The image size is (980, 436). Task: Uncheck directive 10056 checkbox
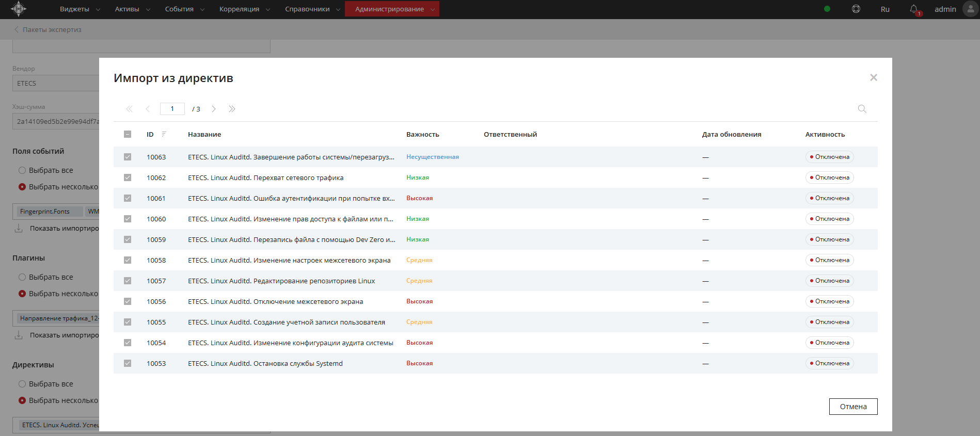click(x=128, y=301)
